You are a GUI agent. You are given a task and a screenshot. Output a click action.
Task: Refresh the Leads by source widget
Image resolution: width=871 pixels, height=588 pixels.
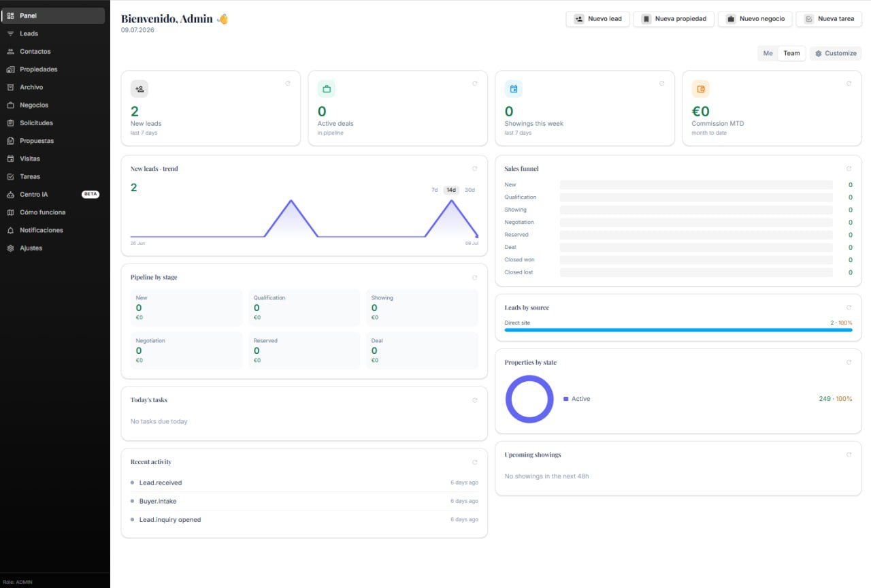coord(849,307)
